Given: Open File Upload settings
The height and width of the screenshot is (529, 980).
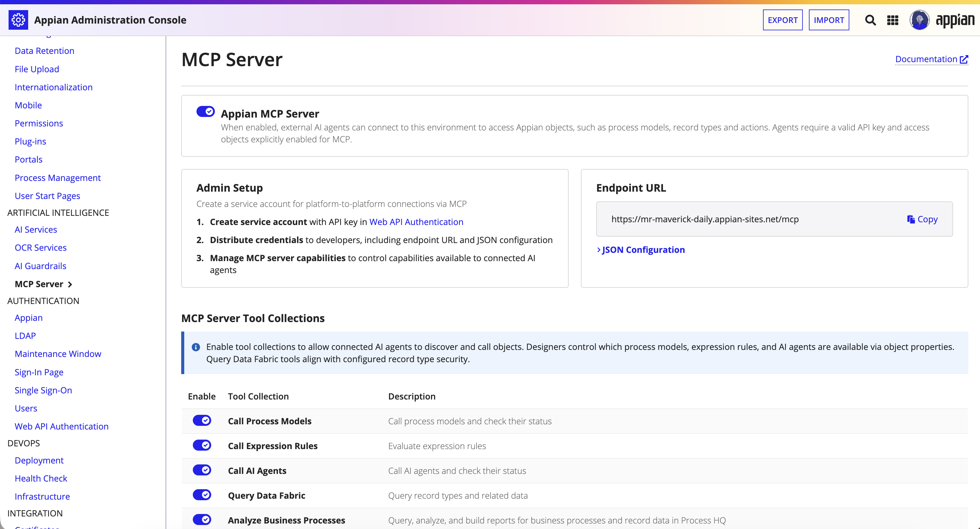Looking at the screenshot, I should coord(37,69).
